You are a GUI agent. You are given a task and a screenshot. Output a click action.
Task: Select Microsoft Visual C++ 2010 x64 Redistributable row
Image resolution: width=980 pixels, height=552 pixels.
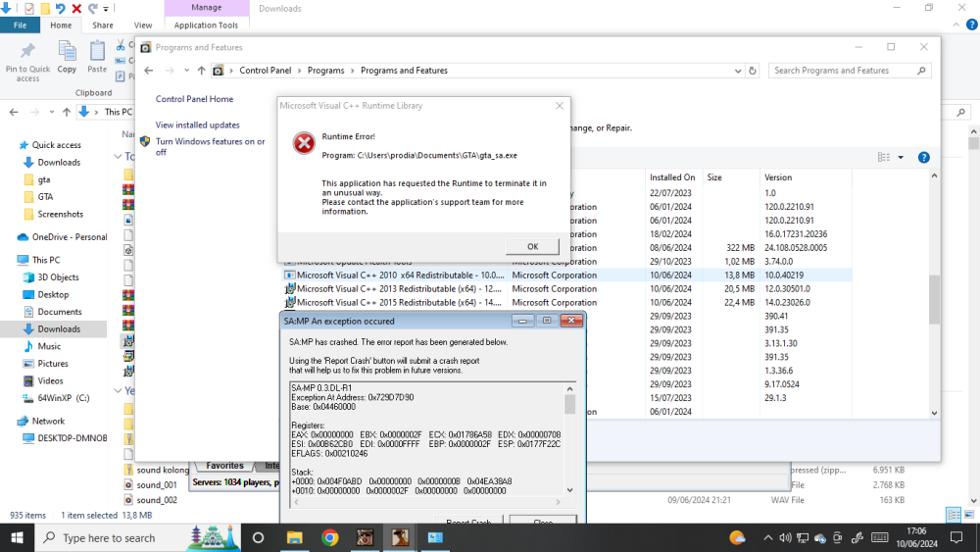pyautogui.click(x=566, y=276)
